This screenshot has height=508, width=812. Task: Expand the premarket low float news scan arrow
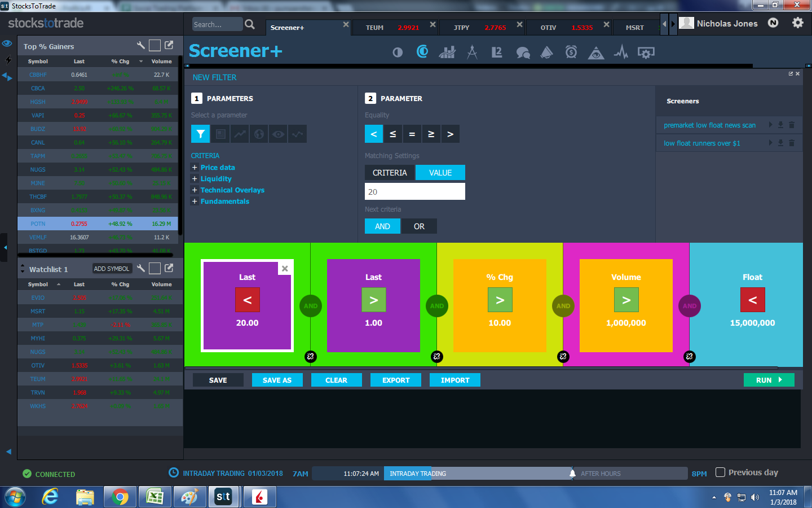[770, 125]
